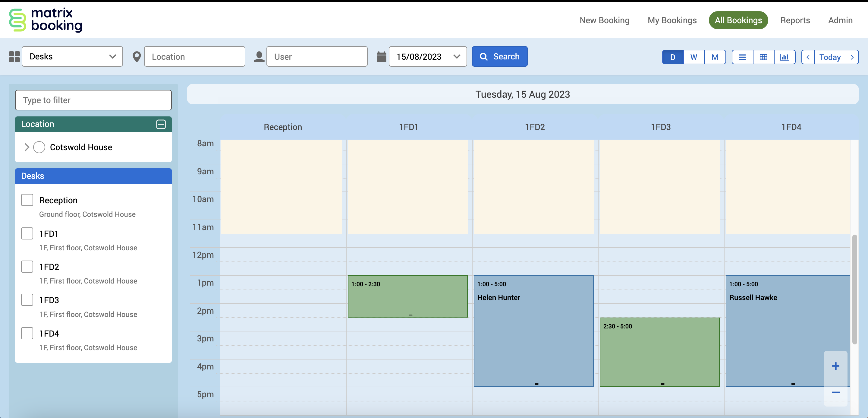Go to My Bookings
The height and width of the screenshot is (418, 868).
pos(672,20)
